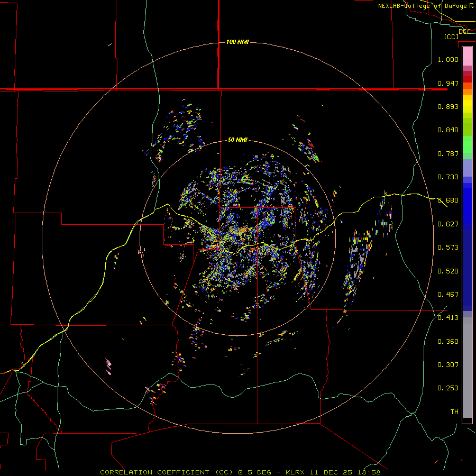Pick the pink band atop the color scale
The height and width of the screenshot is (476, 476).
click(x=467, y=57)
